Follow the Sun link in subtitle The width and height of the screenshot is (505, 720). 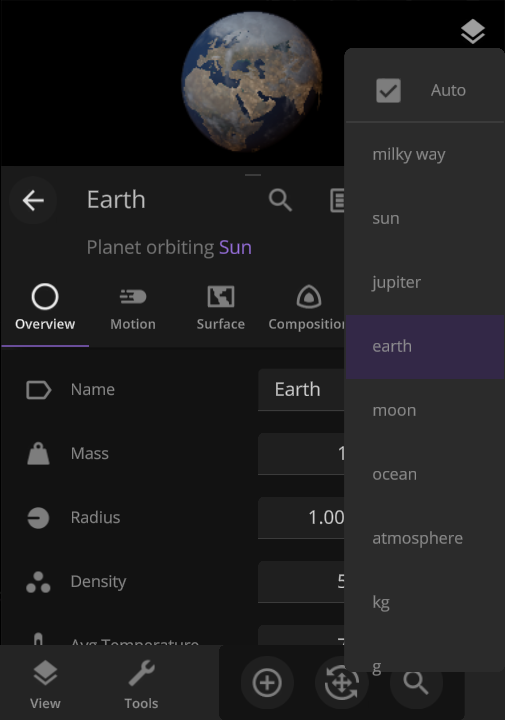point(236,248)
